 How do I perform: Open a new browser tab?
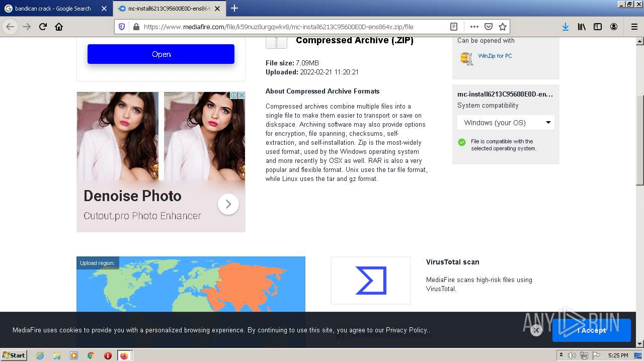point(234,8)
